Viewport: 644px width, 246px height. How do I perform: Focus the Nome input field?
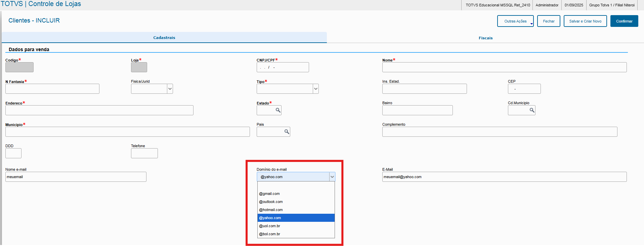[504, 67]
